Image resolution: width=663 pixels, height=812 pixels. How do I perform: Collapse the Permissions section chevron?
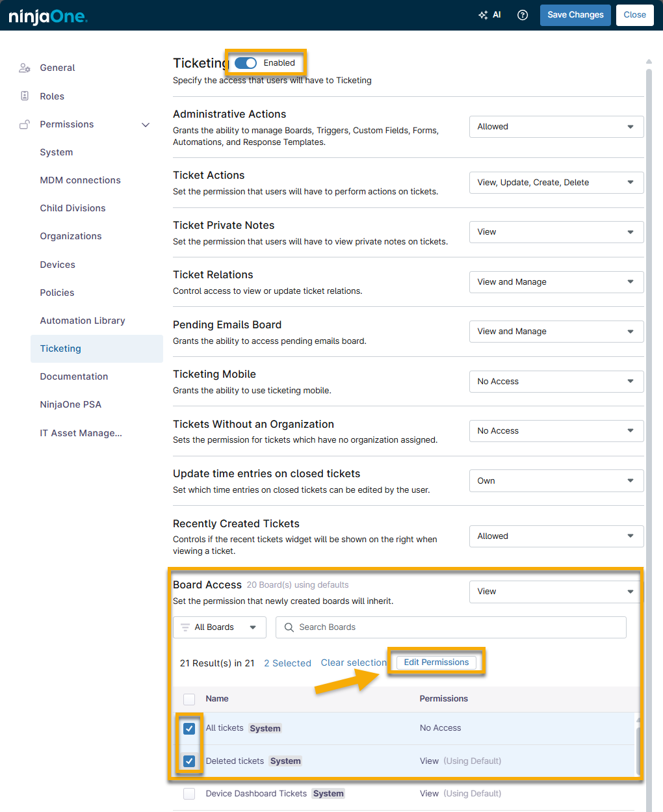click(x=146, y=125)
